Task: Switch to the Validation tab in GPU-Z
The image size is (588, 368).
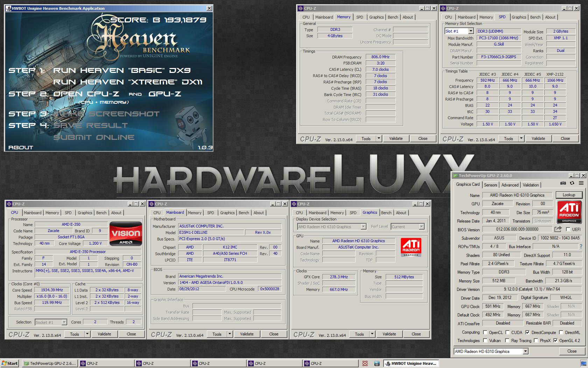Action: [x=531, y=185]
